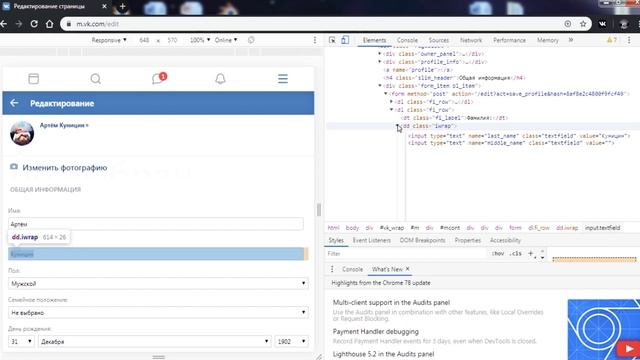
Task: Open the Properties pane tab
Action: [468, 240]
